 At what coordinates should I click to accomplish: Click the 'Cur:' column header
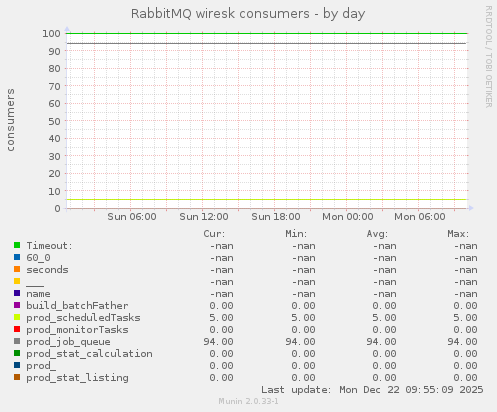coord(214,234)
